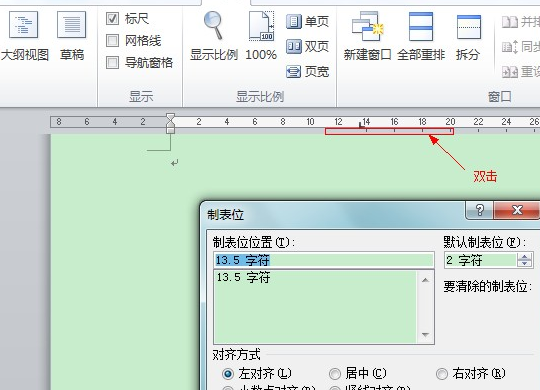540x390 pixels.
Task: Click the horizontal ruler at mark 22
Action: (478, 122)
